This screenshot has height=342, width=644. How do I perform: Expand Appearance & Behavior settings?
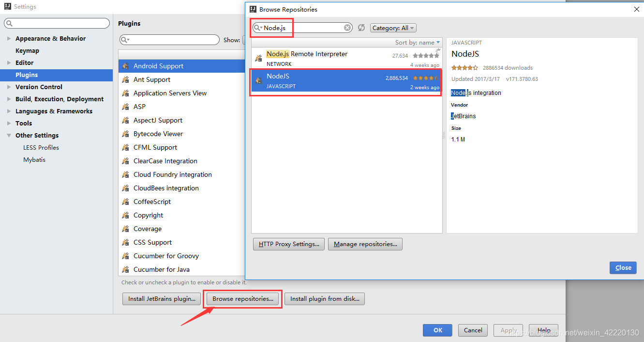[x=9, y=38]
